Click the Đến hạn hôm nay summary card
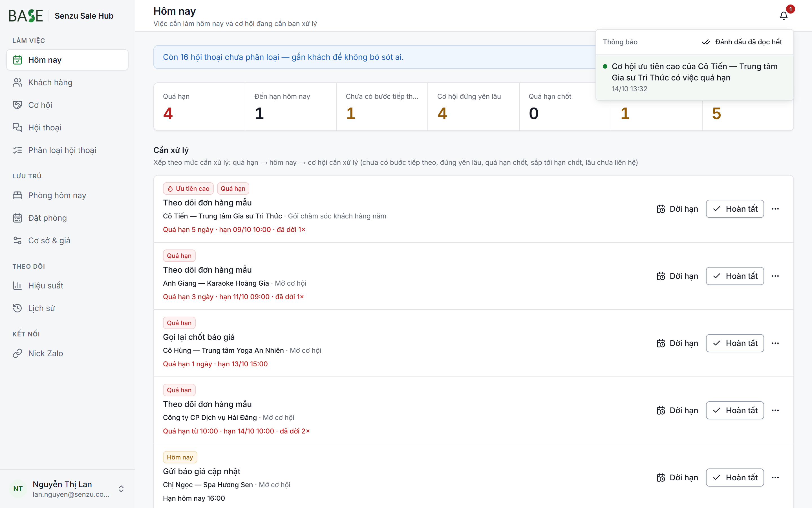 (x=291, y=106)
